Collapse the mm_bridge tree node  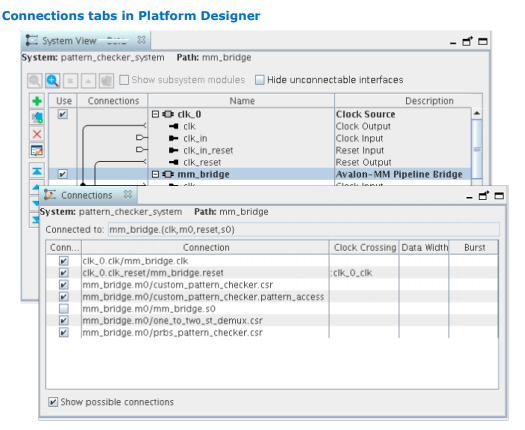155,174
